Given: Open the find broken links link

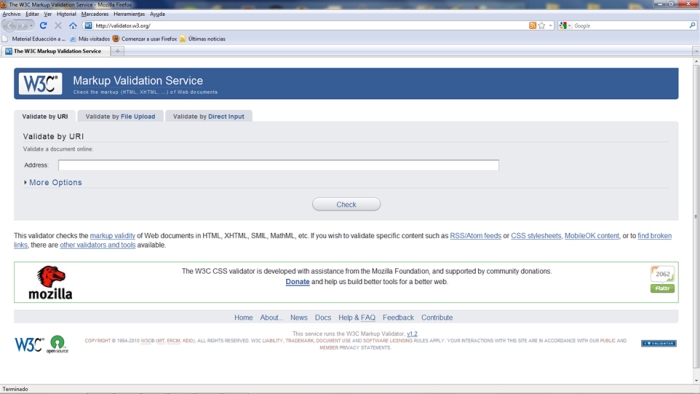Looking at the screenshot, I should [654, 236].
